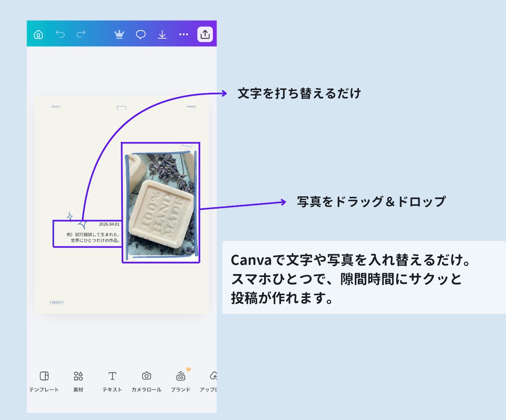The height and width of the screenshot is (420, 506).
Task: Open the Canva Pro crown menu
Action: [x=119, y=34]
